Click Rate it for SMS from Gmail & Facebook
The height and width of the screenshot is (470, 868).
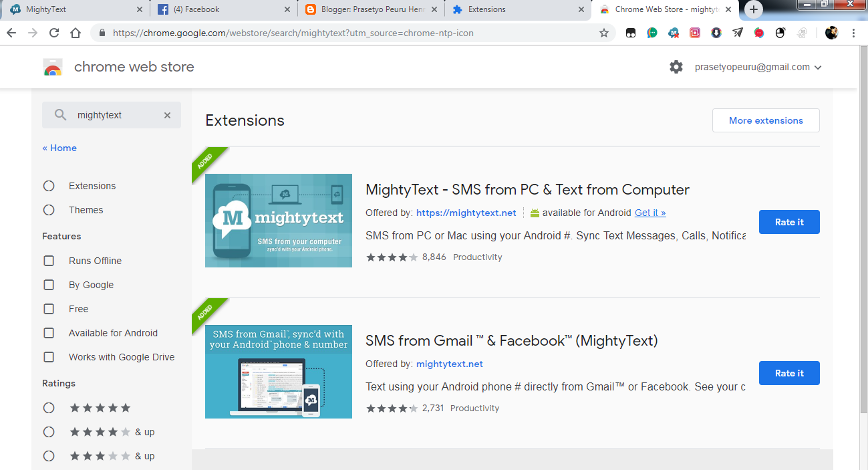[789, 373]
